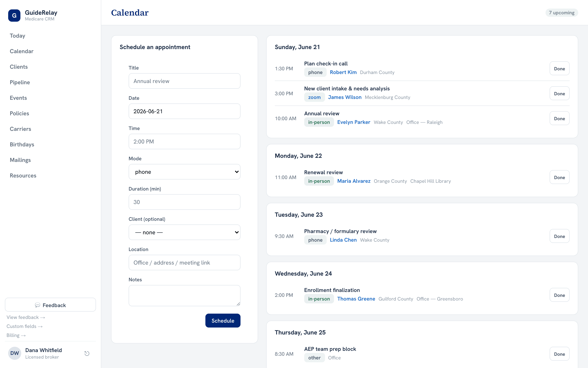Open the Today page in sidebar
The height and width of the screenshot is (368, 588).
(x=18, y=36)
